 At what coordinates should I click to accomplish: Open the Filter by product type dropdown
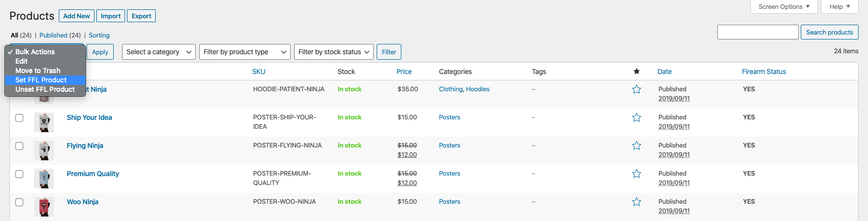pos(245,52)
